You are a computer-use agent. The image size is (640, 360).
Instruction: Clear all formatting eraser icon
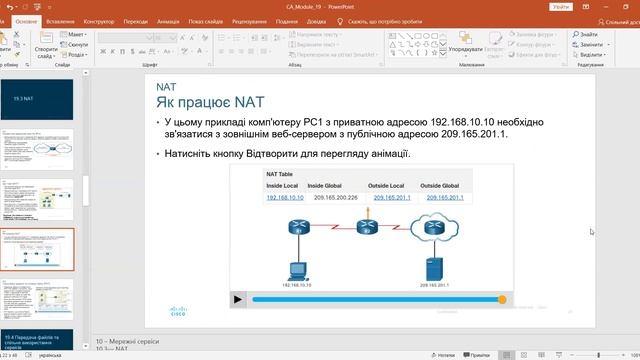coord(204,38)
